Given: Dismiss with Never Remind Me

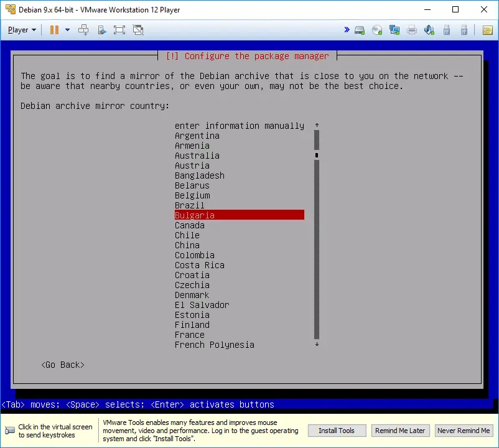Looking at the screenshot, I should point(464,431).
